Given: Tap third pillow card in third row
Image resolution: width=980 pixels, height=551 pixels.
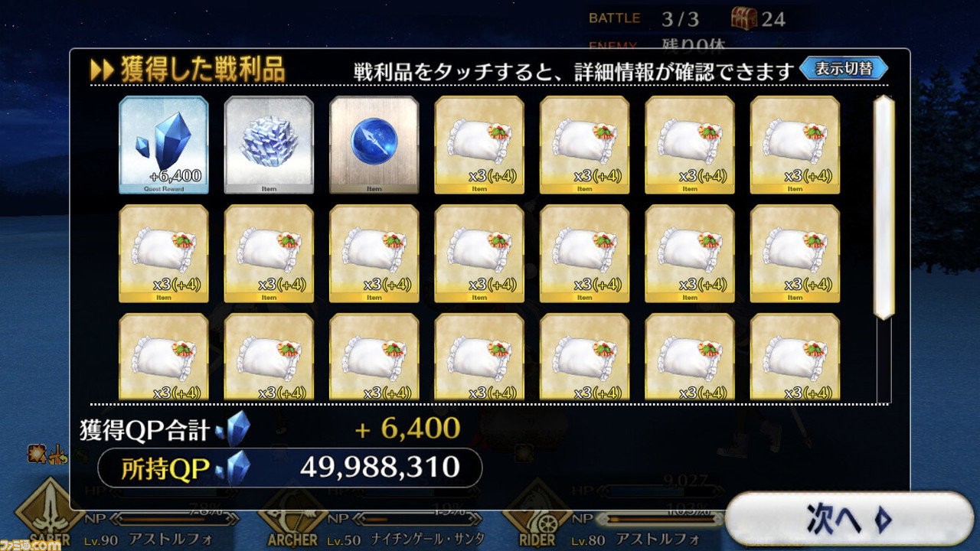Looking at the screenshot, I should tap(374, 357).
